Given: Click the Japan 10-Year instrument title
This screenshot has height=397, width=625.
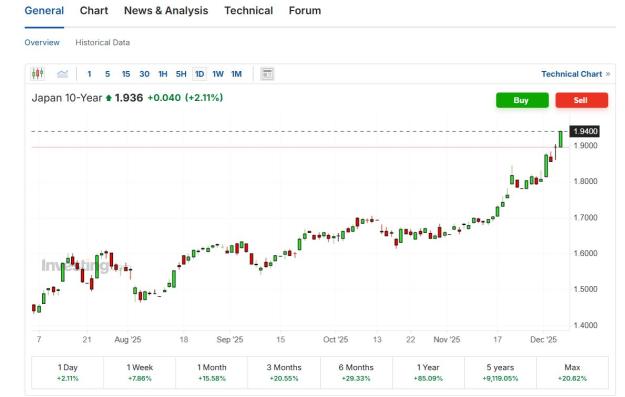Looking at the screenshot, I should (67, 98).
